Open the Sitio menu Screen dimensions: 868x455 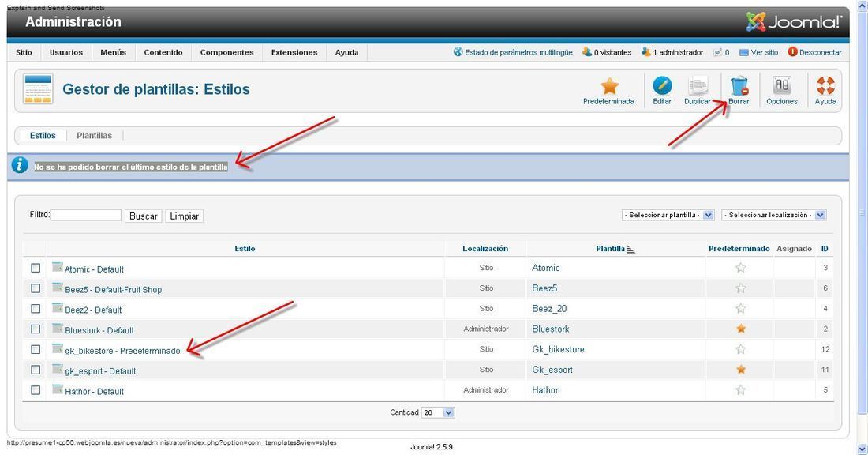pyautogui.click(x=24, y=52)
